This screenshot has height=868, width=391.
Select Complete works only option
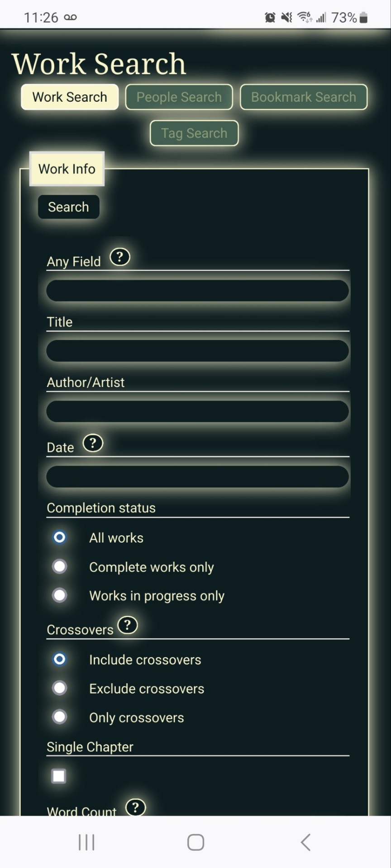(x=60, y=566)
